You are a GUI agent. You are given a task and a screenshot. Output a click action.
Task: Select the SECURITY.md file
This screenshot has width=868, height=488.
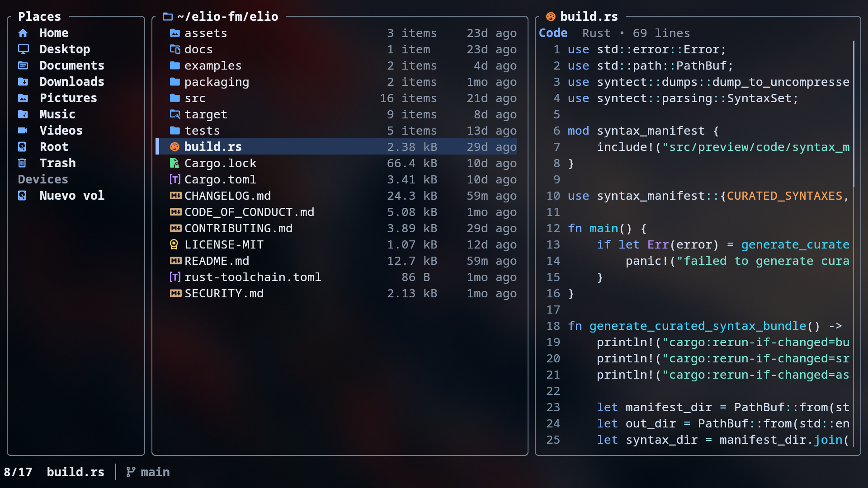tap(336, 293)
